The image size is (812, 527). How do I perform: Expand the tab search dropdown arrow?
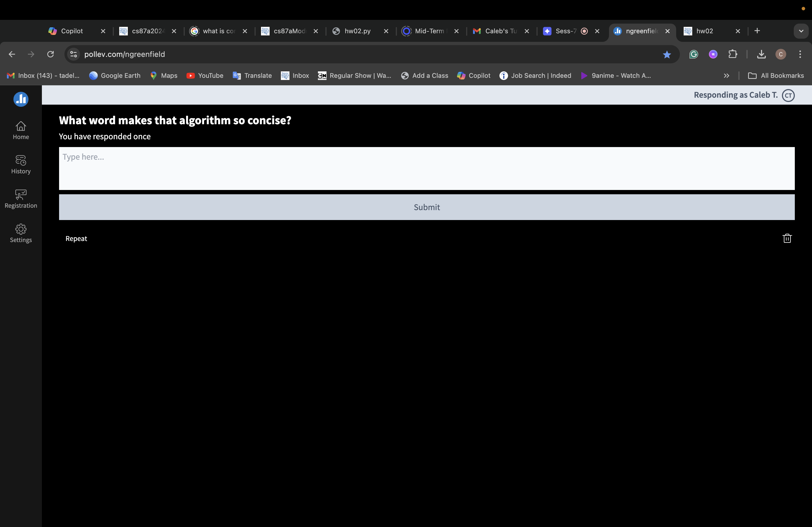point(801,31)
